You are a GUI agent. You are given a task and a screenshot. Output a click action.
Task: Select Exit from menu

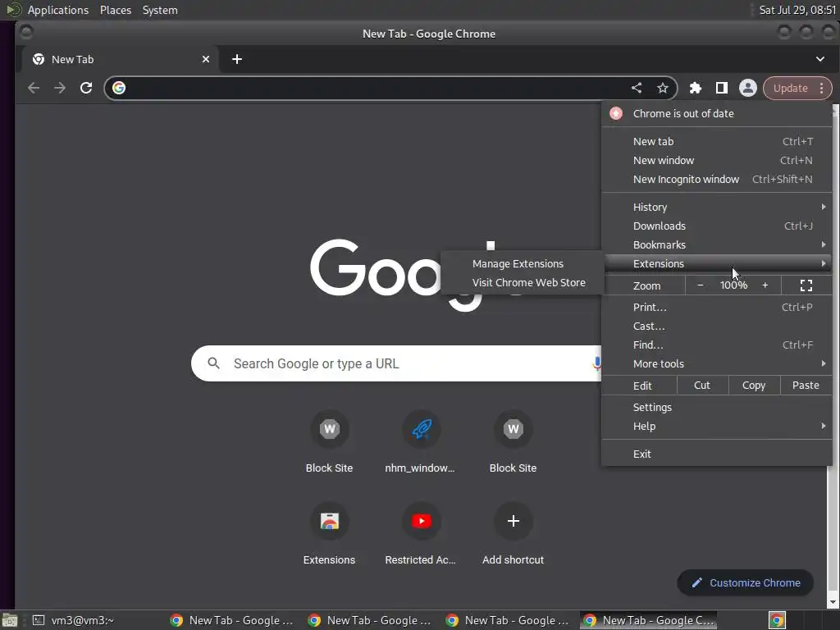(x=717, y=454)
